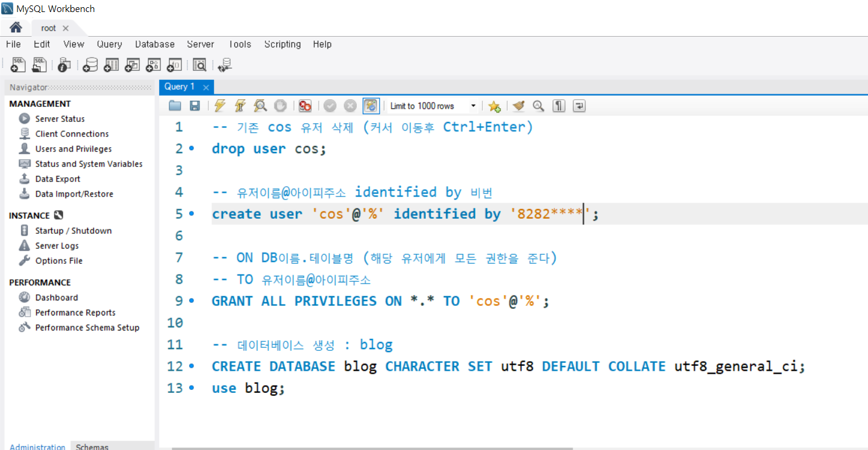Image resolution: width=868 pixels, height=450 pixels.
Task: Run EXPLAIN on statement under cursor
Action: point(260,106)
